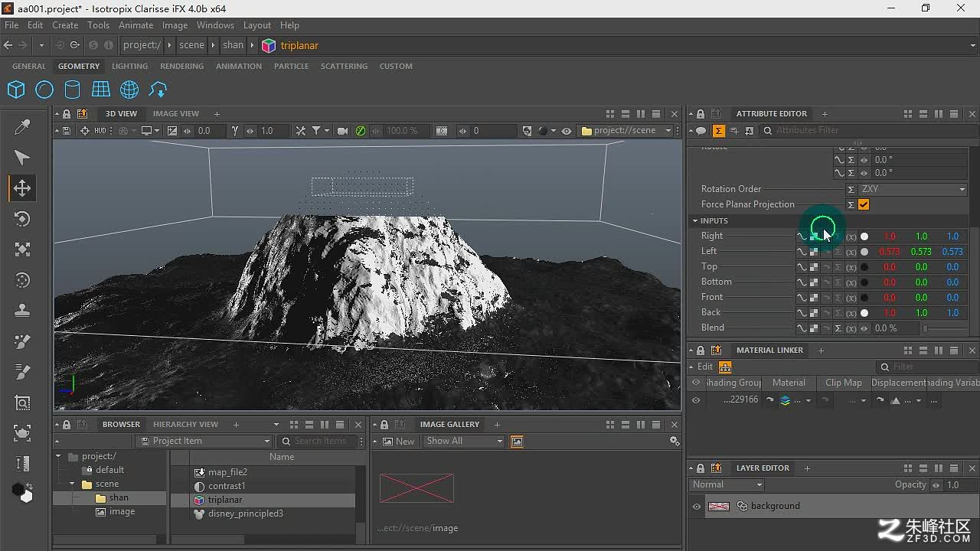Click the Name column header in Browser

282,457
